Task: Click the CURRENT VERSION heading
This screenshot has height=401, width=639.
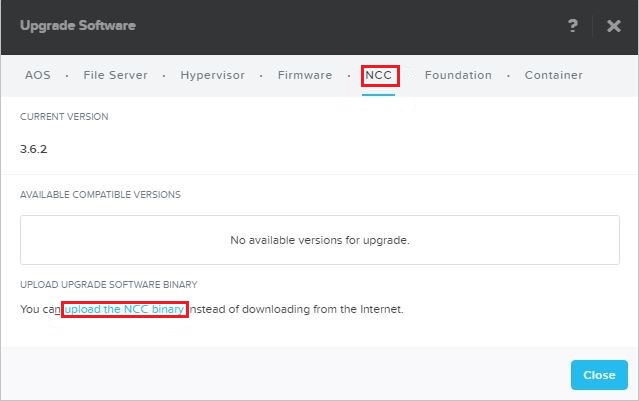Action: [64, 117]
